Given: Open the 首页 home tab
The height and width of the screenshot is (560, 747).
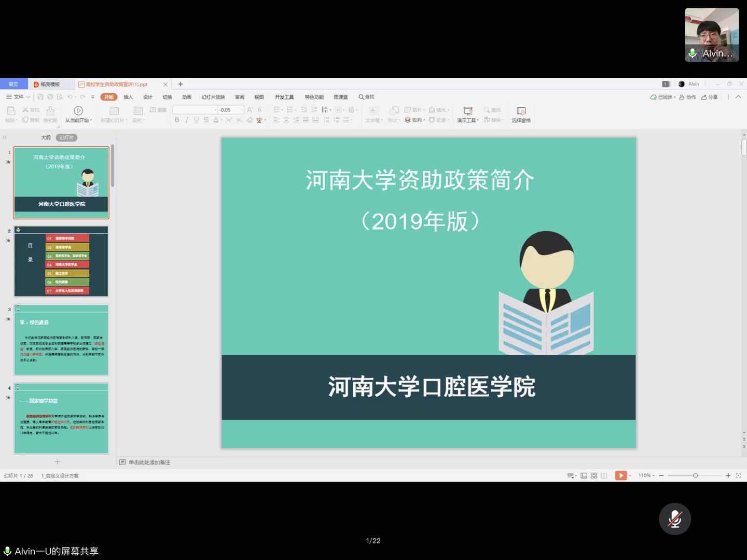Looking at the screenshot, I should tap(13, 84).
